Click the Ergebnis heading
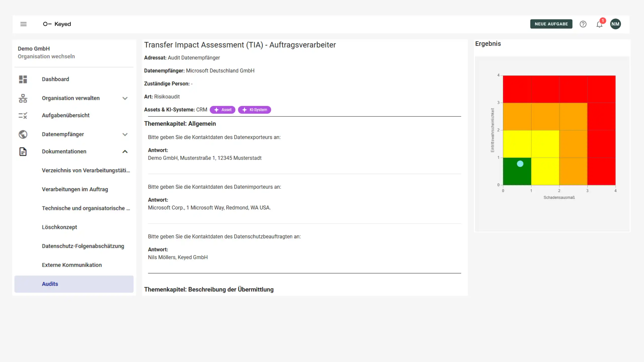This screenshot has height=362, width=644. [488, 44]
